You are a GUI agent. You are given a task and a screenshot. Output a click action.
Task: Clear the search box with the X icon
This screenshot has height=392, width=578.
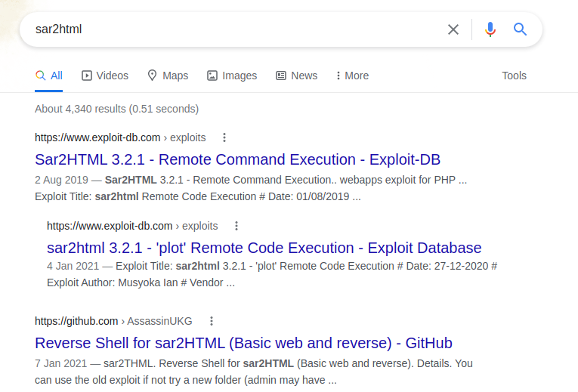tap(453, 29)
